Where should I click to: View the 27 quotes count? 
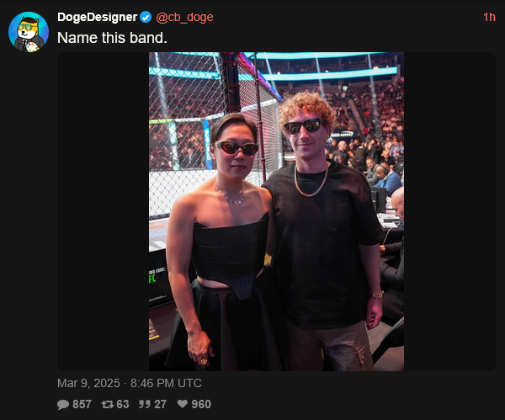tap(161, 404)
